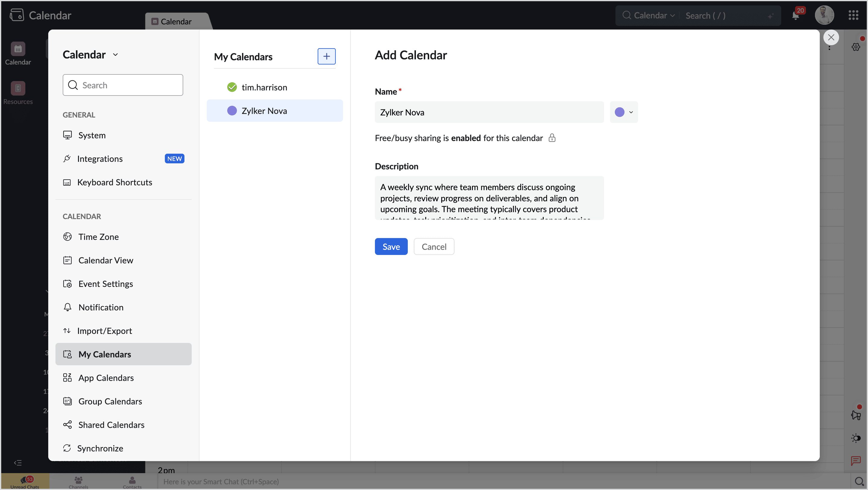Image resolution: width=868 pixels, height=490 pixels.
Task: Click the settings gear icon at right edge
Action: point(856,47)
